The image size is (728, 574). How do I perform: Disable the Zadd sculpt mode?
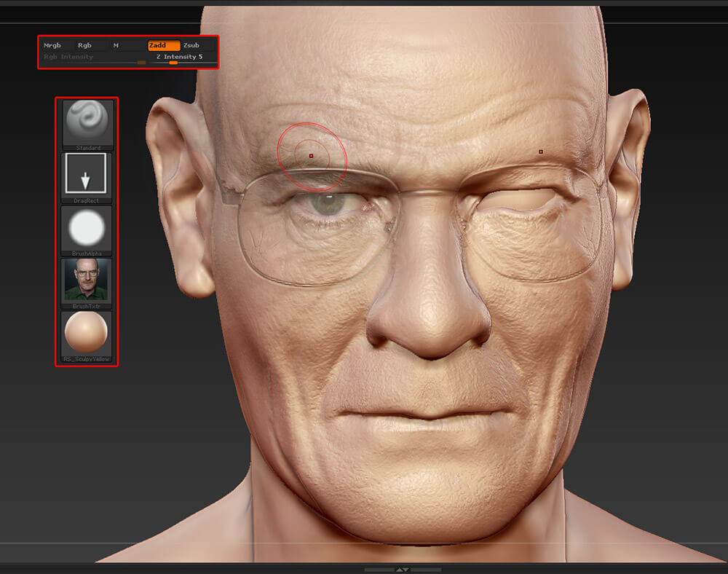pyautogui.click(x=164, y=45)
